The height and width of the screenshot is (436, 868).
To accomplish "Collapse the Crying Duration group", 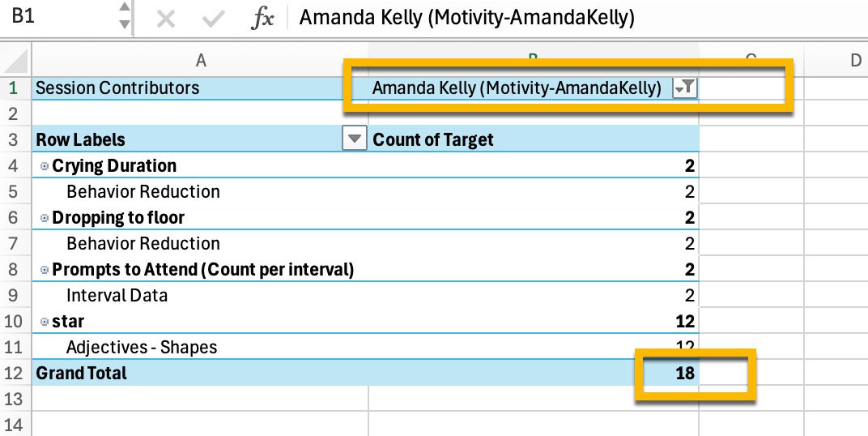I will coord(45,165).
